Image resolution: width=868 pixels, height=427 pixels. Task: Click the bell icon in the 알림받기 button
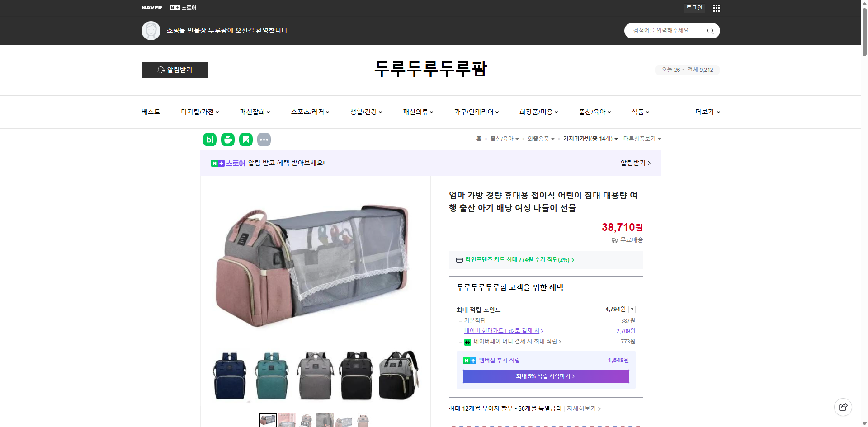tap(161, 70)
